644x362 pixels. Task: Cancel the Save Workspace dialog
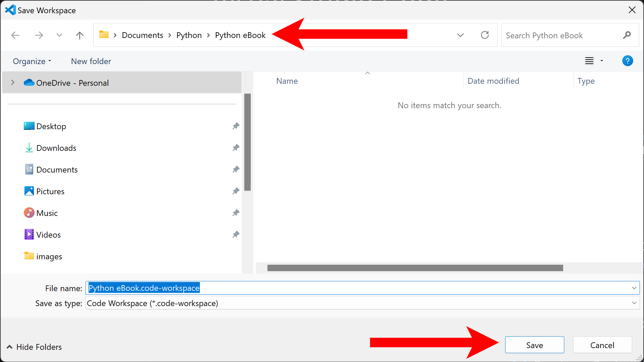click(602, 345)
